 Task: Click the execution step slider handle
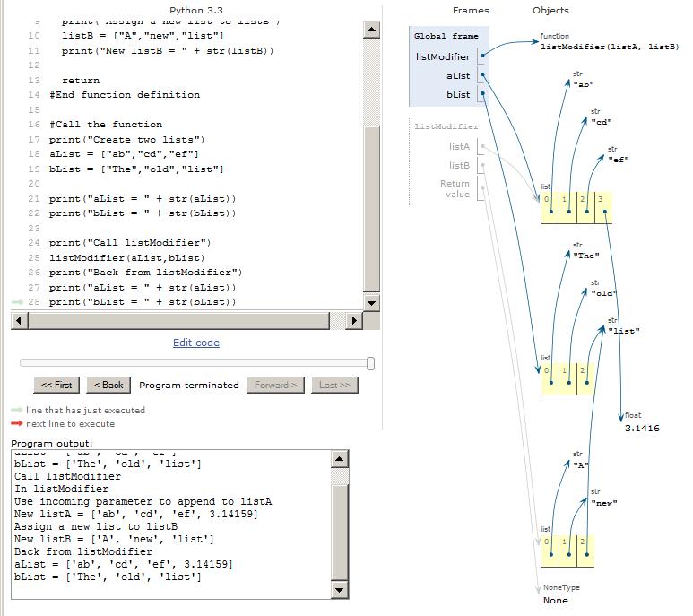370,363
